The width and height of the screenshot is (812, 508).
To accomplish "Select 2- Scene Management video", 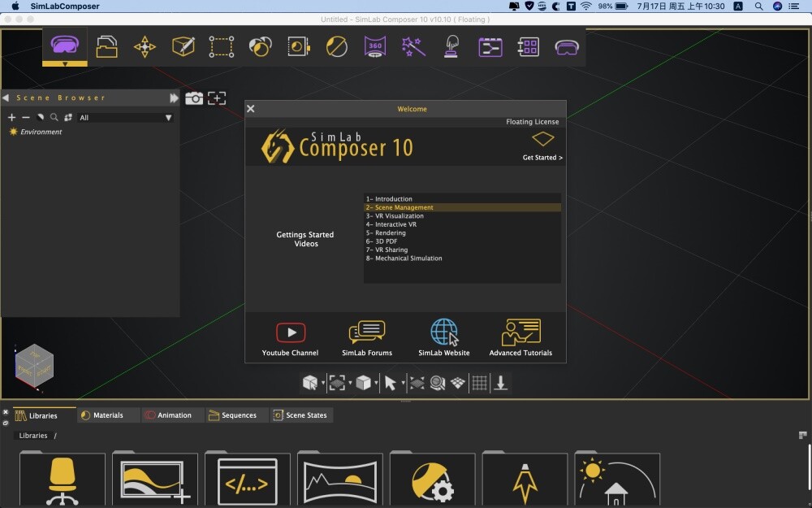I will (462, 207).
